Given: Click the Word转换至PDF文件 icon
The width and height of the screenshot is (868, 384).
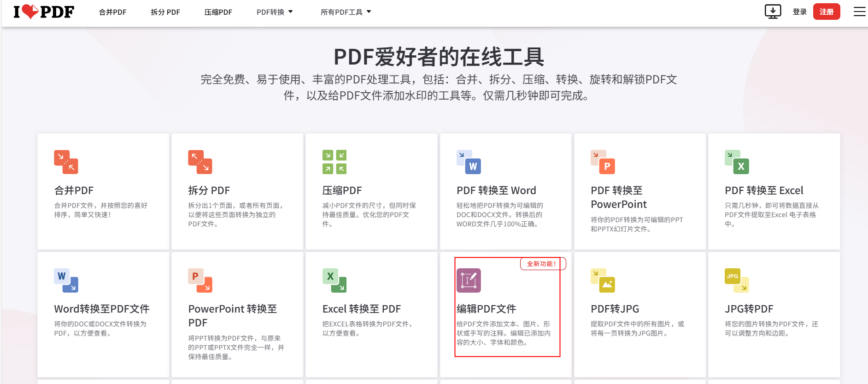Looking at the screenshot, I should point(66,280).
